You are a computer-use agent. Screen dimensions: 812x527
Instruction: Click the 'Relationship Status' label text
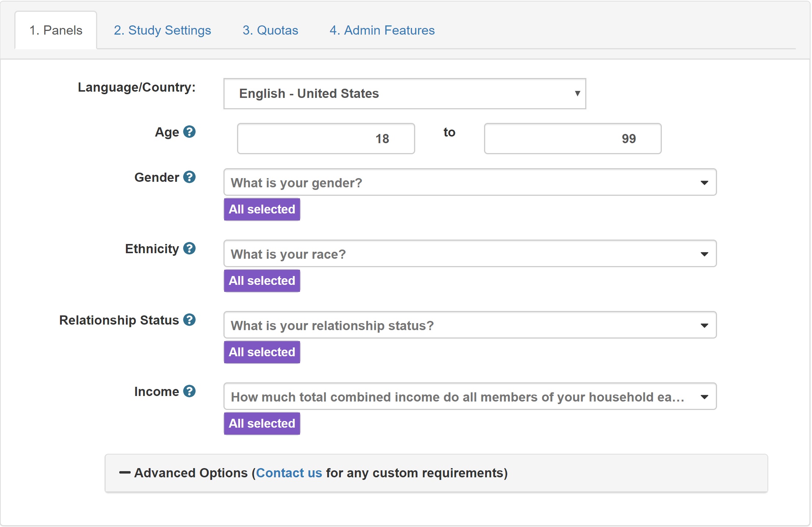point(119,320)
